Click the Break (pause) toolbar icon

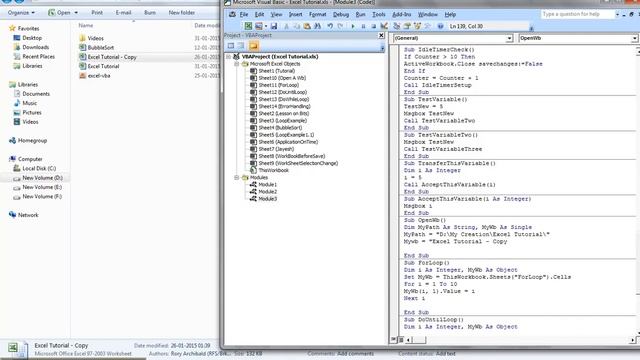[x=363, y=26]
